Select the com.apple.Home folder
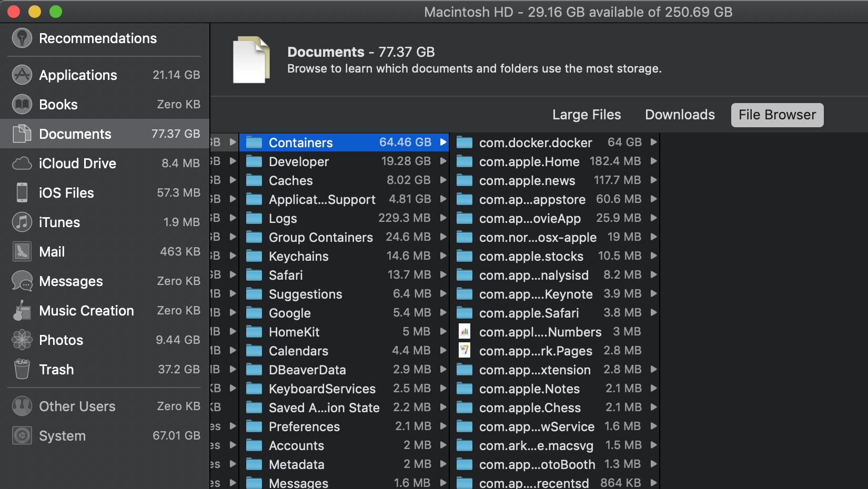The width and height of the screenshot is (868, 489). click(529, 161)
